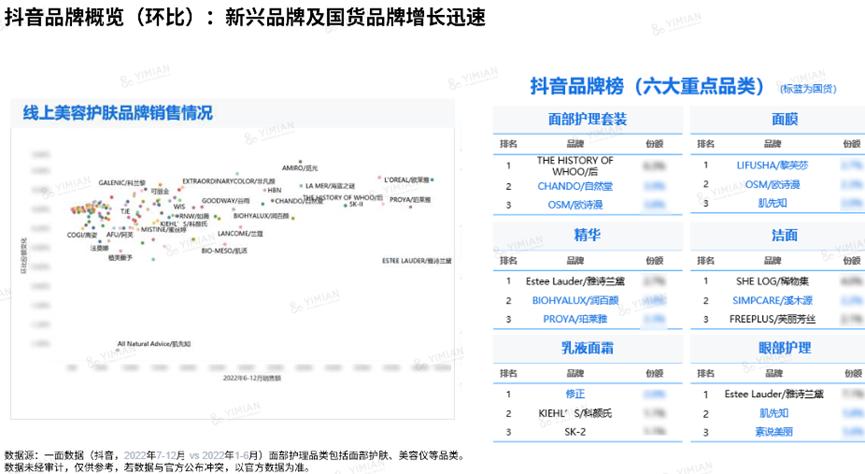Viewport: 865px width, 474px height.
Task: Click 修正 brand in lotion cream ranking
Action: [x=575, y=394]
